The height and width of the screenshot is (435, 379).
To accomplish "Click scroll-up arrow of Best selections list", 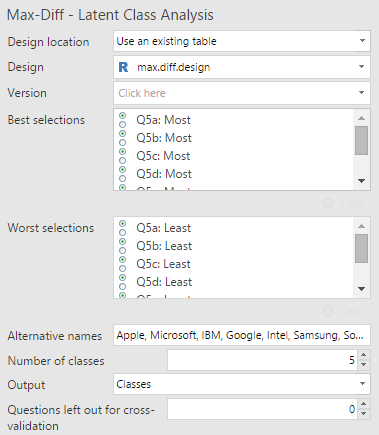I will coord(361,118).
